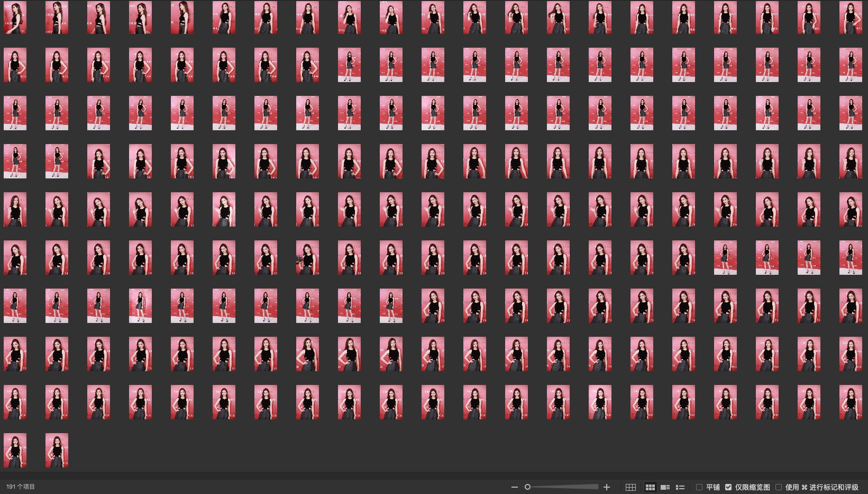The image size is (868, 494).
Task: Uncheck the 仅限缩览图 checkbox
Action: pos(728,487)
